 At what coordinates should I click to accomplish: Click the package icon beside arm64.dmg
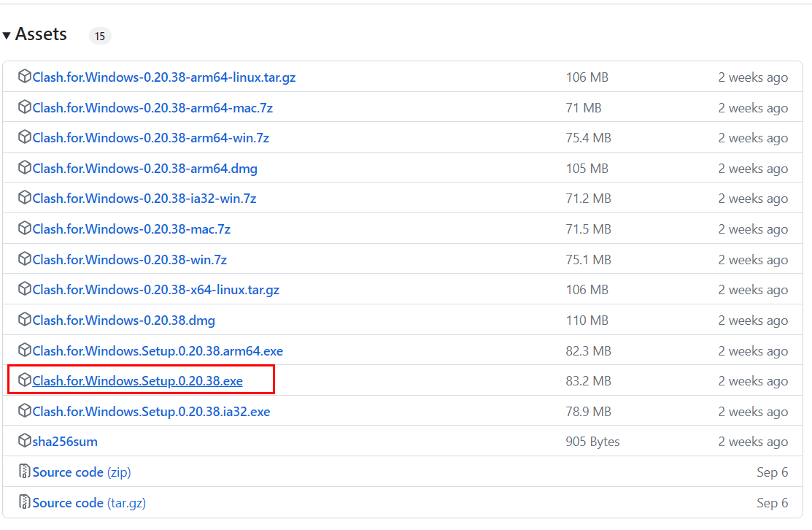pyautogui.click(x=24, y=167)
